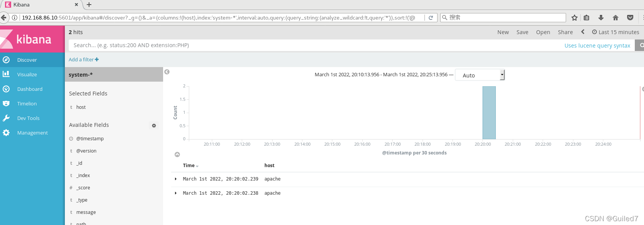Open the Auto interval dropdown

(x=480, y=75)
